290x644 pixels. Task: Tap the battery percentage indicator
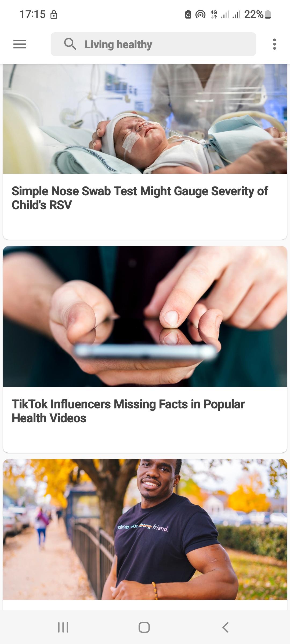[254, 14]
